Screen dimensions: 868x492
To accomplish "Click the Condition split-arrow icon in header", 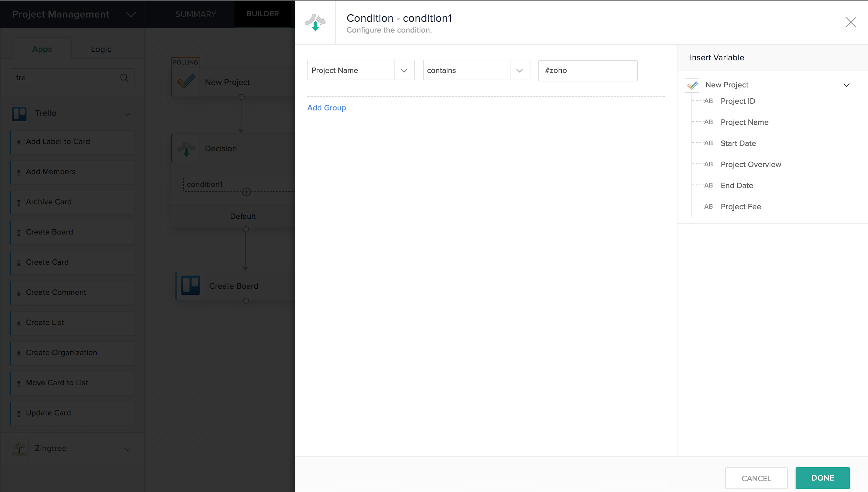I will point(315,23).
